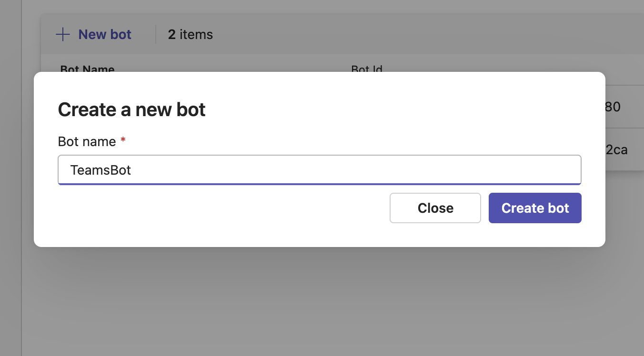
Task: Click the left sidebar border line
Action: (x=21, y=178)
